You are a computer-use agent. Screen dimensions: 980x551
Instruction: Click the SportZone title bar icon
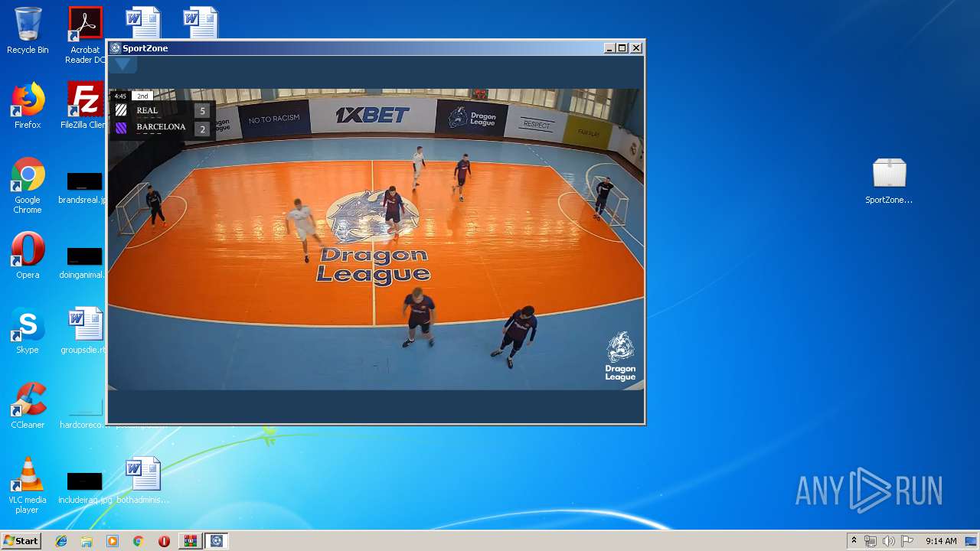116,48
